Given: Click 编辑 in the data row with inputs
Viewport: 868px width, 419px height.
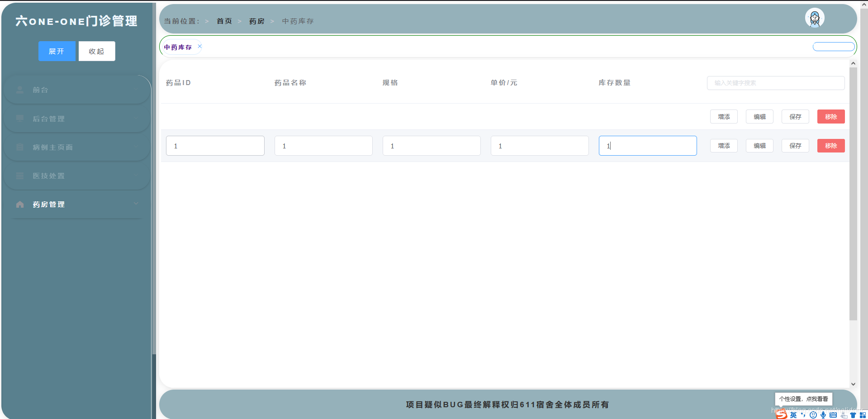Looking at the screenshot, I should [x=759, y=146].
